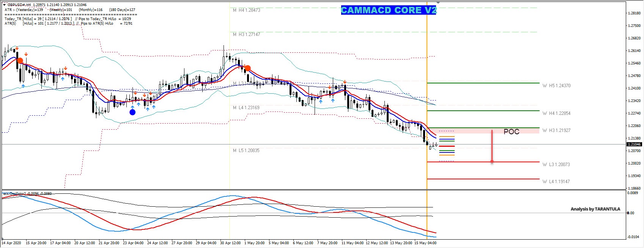Screen dimensions: 644x248
Task: Click the 15 May 04:00 time axis label
Action: coord(425,243)
